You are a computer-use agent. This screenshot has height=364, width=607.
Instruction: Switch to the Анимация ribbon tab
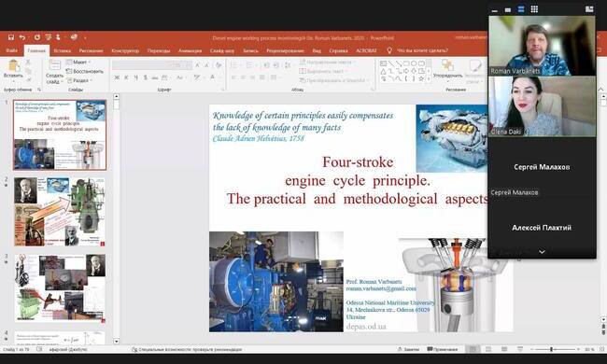click(x=190, y=50)
